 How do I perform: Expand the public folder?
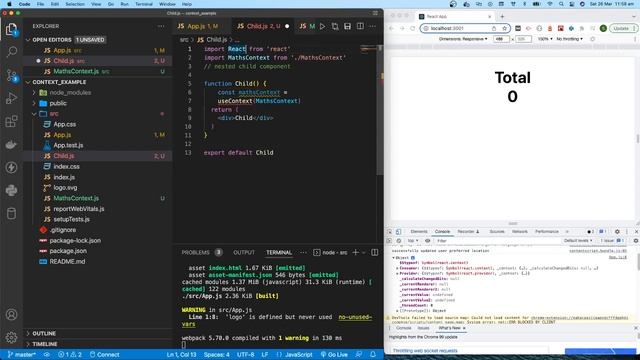(x=34, y=103)
